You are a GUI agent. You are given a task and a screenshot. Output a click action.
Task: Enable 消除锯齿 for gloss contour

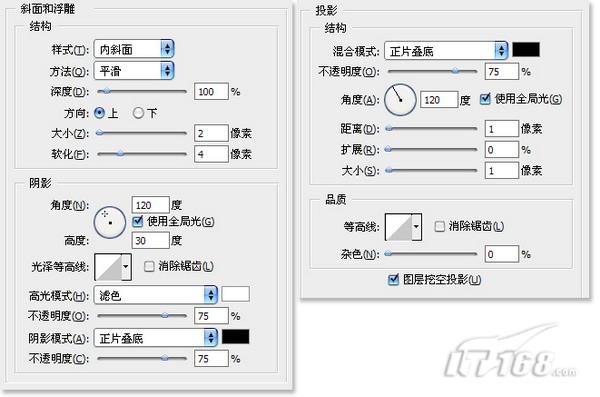click(149, 266)
